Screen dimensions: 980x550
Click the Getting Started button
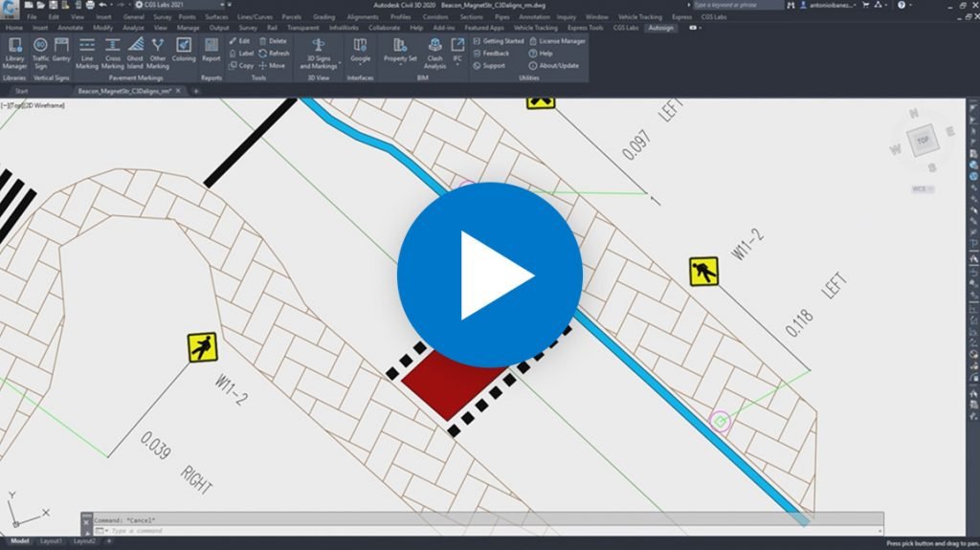tap(498, 41)
